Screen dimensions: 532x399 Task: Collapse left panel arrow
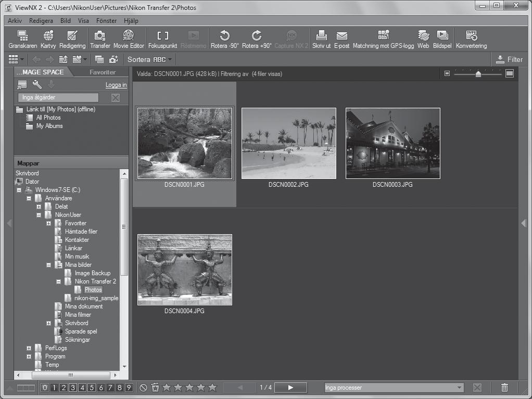9,223
